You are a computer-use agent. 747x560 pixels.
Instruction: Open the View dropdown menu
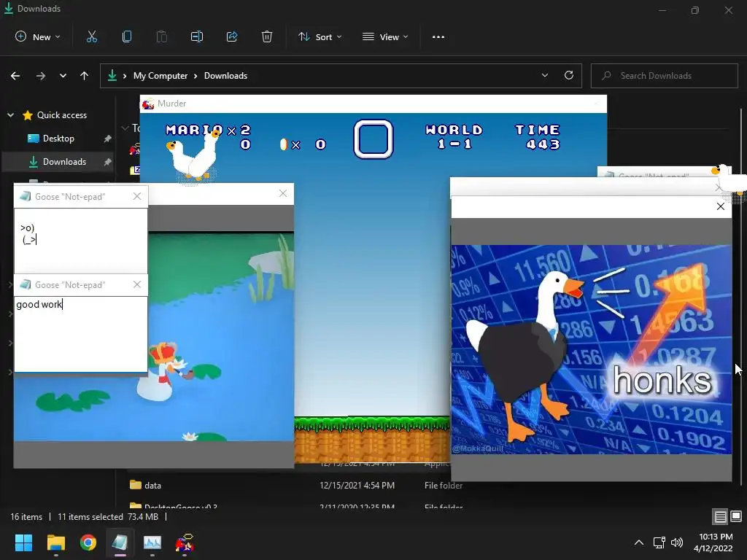pos(385,36)
